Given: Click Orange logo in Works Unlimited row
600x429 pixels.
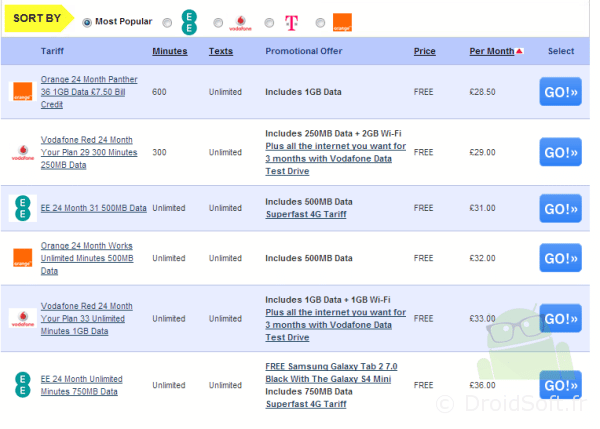Looking at the screenshot, I should click(x=23, y=258).
